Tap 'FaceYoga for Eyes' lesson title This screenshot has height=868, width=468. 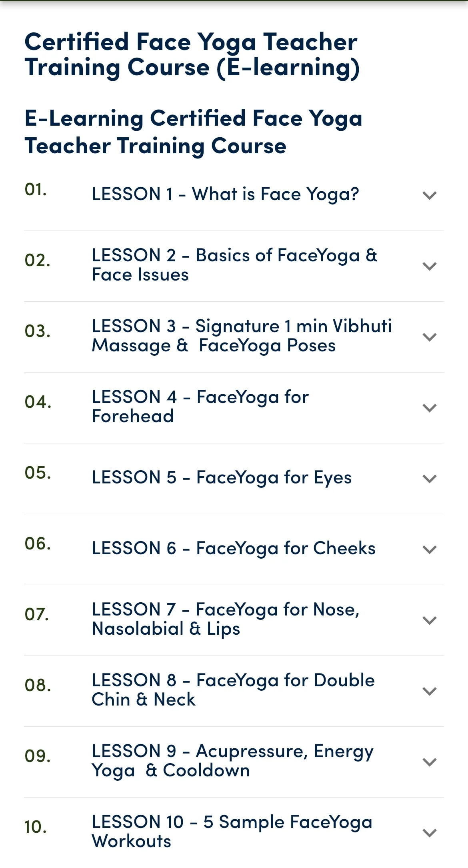tap(222, 477)
